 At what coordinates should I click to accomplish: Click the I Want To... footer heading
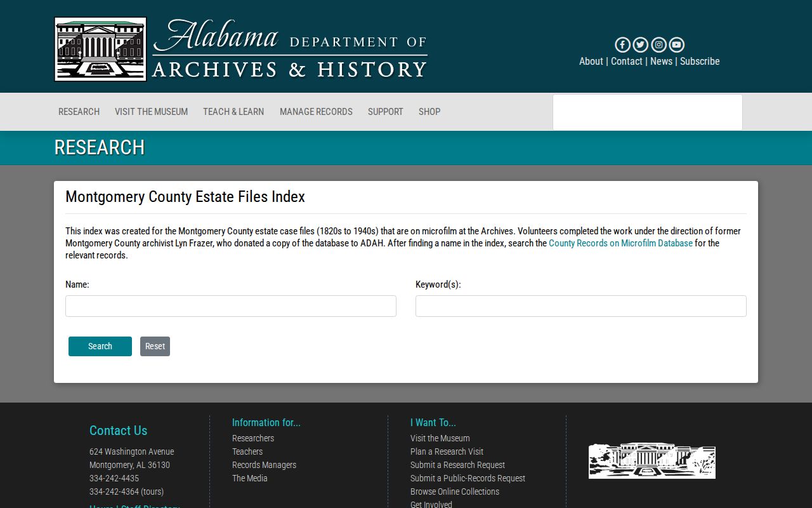tap(433, 422)
